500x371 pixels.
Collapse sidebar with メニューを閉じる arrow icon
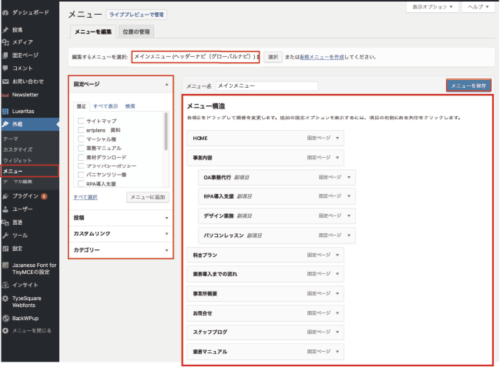click(x=5, y=331)
